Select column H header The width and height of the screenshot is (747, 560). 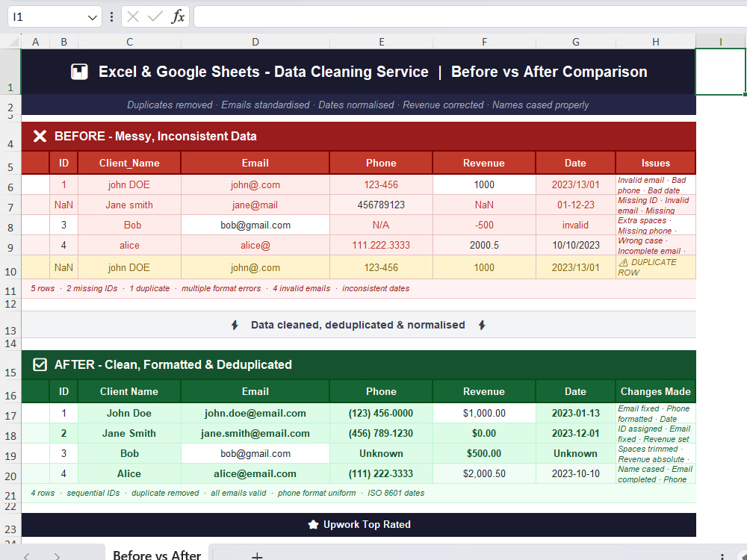click(656, 42)
